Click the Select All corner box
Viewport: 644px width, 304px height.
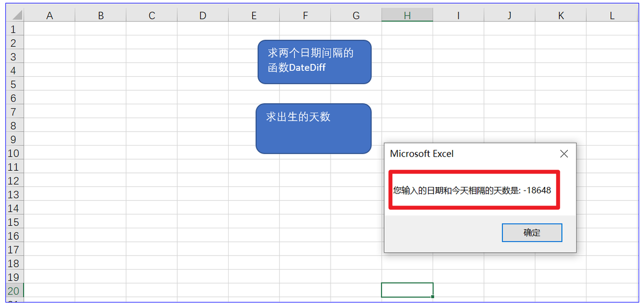pos(14,16)
